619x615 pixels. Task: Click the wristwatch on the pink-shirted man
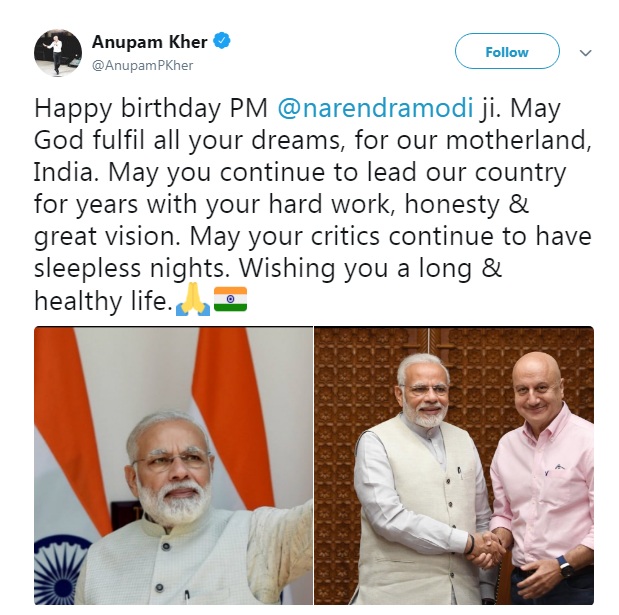[564, 568]
